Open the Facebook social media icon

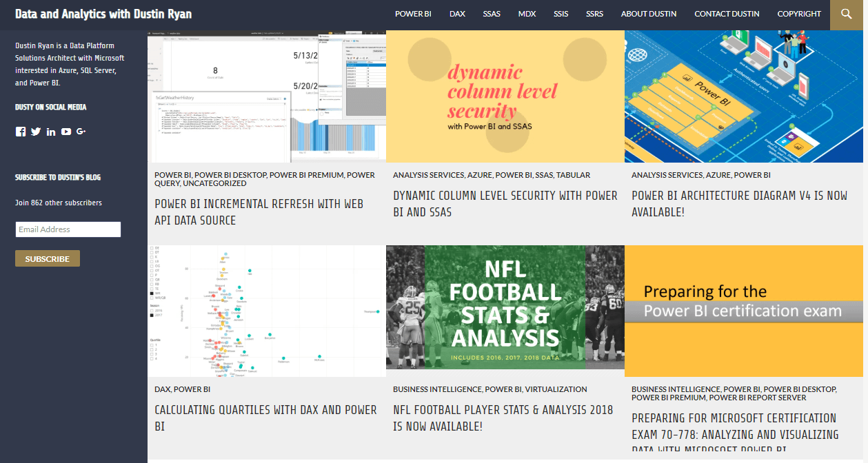[21, 132]
